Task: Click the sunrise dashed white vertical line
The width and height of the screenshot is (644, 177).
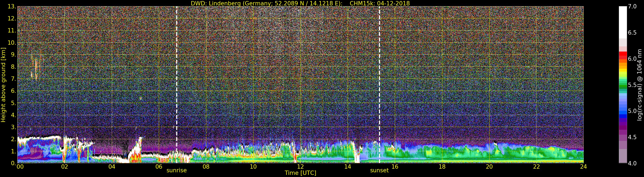Action: click(177, 85)
